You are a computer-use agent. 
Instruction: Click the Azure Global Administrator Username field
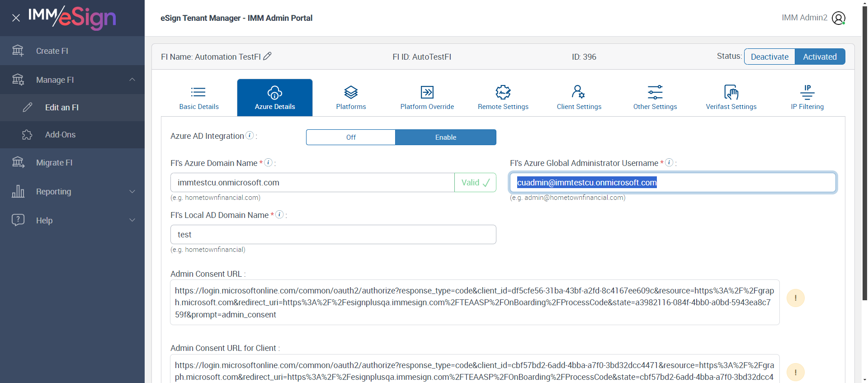pyautogui.click(x=673, y=183)
